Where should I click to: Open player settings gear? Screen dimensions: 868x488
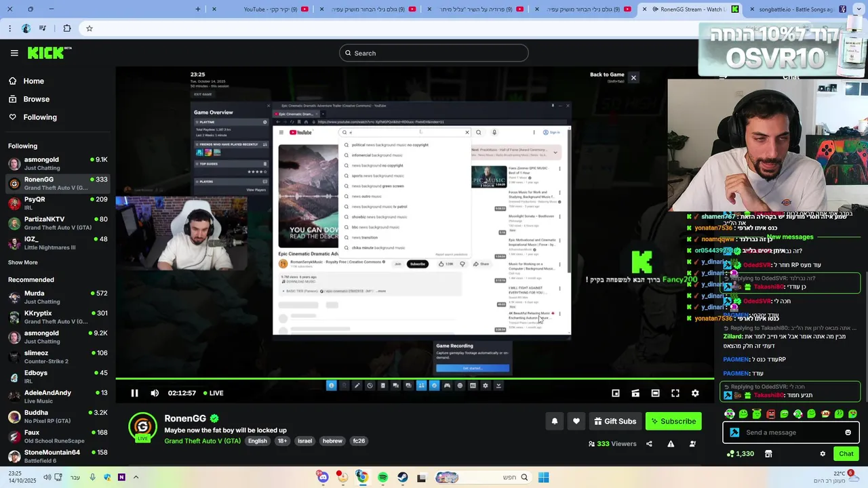[695, 393]
